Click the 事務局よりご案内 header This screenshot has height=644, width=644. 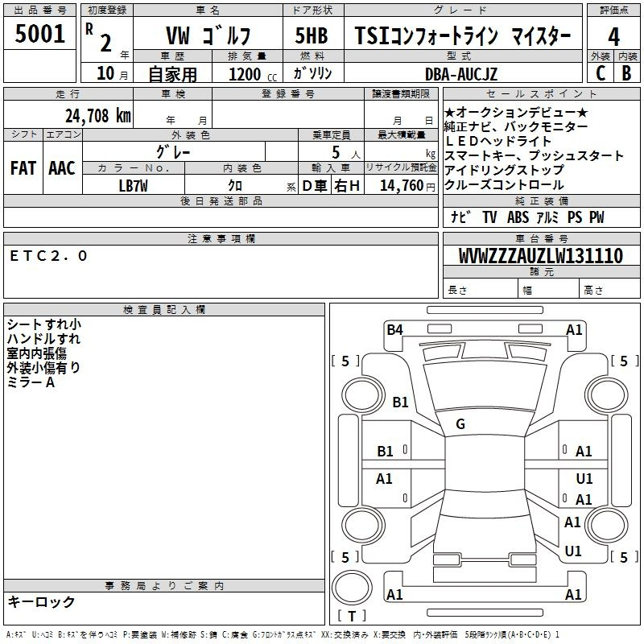pos(164,586)
